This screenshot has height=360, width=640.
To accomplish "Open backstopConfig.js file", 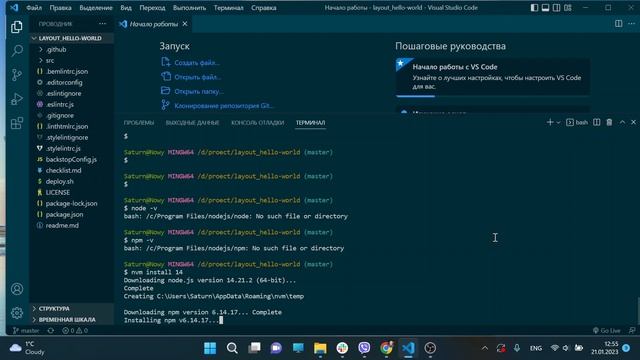I will pyautogui.click(x=71, y=160).
